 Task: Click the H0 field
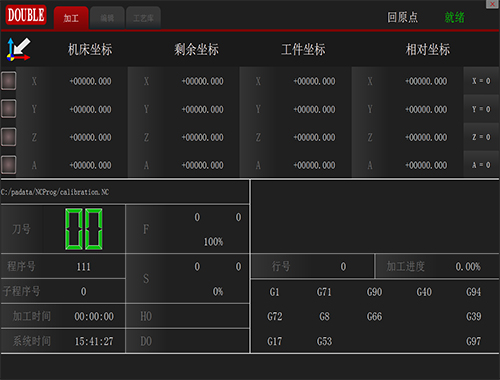(x=187, y=316)
